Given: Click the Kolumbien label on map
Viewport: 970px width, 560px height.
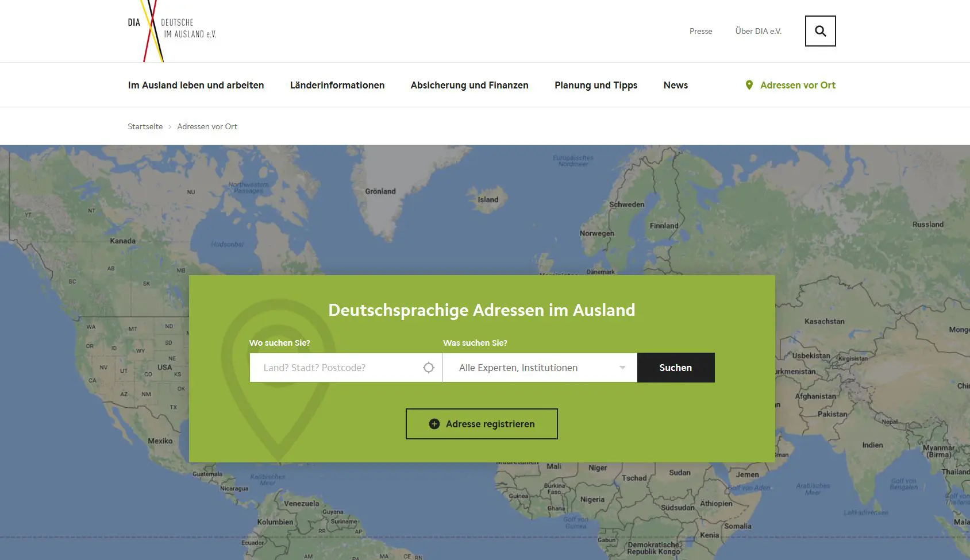Looking at the screenshot, I should tap(275, 522).
